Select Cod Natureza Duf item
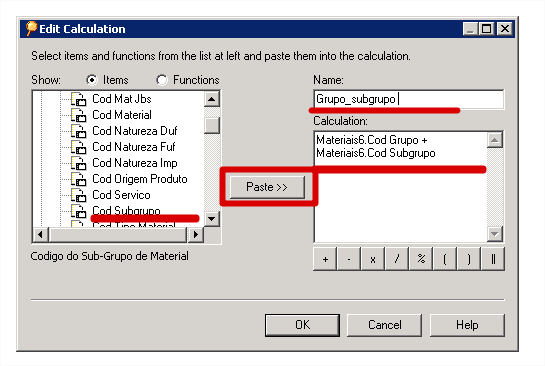545x366 pixels. point(135,131)
